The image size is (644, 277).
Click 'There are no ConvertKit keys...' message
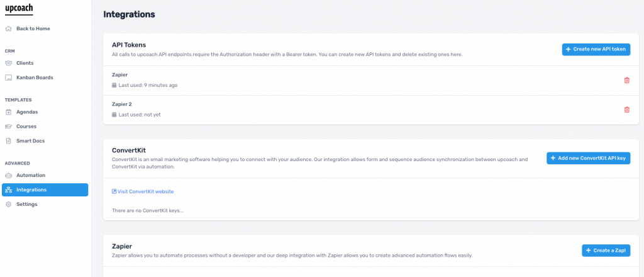(147, 211)
